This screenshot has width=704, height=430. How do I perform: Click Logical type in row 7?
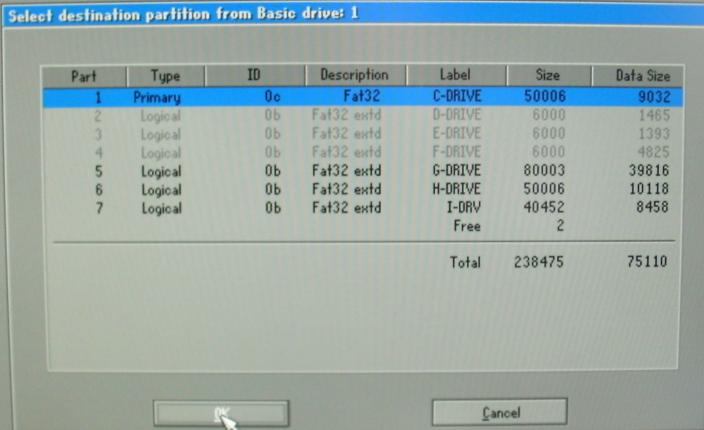pos(162,209)
